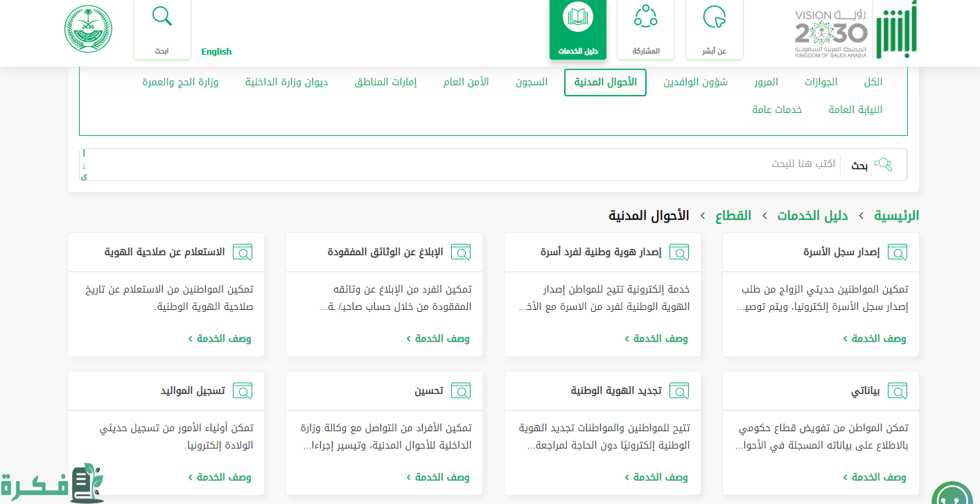Click the Absher logo
The image size is (980, 504).
click(896, 30)
